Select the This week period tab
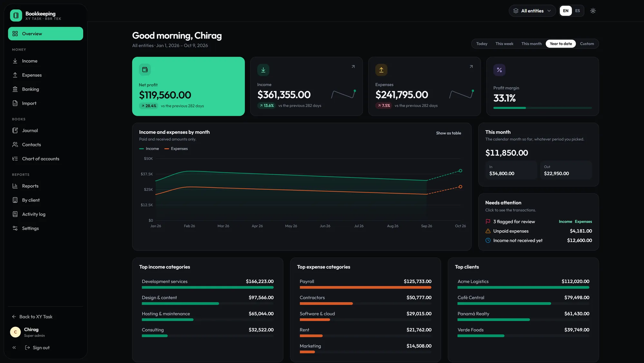Image resolution: width=644 pixels, height=363 pixels. click(x=504, y=44)
